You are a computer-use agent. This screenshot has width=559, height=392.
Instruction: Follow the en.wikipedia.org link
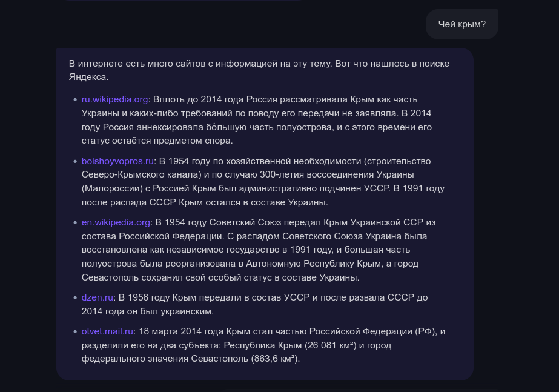pos(116,222)
